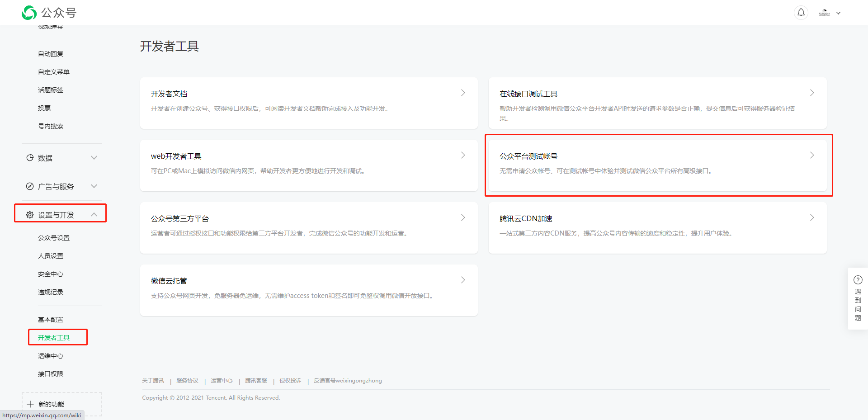Image resolution: width=868 pixels, height=420 pixels.
Task: Click the 数据 chart icon
Action: (x=30, y=158)
